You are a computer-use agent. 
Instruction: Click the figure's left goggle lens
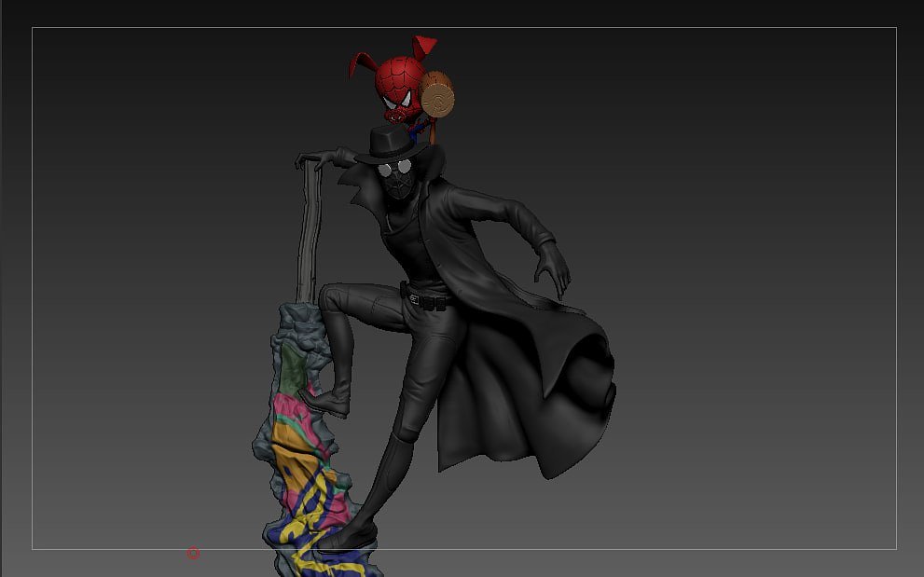385,171
